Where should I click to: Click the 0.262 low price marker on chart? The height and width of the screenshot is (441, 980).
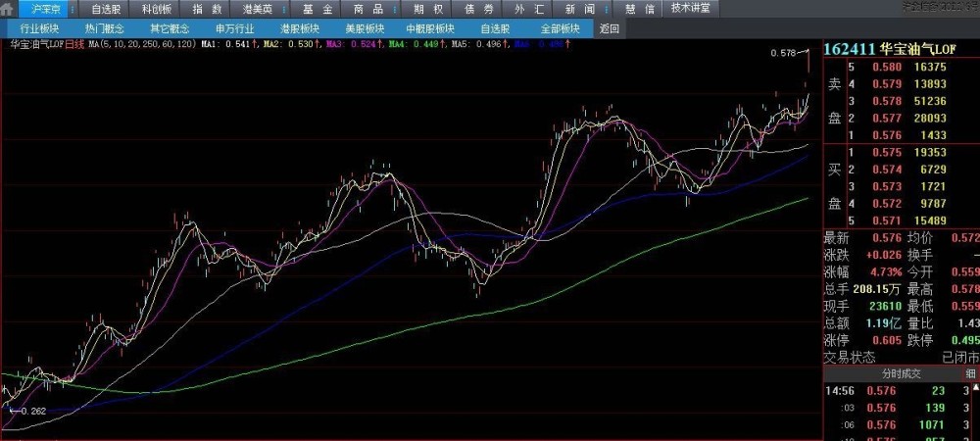coord(33,411)
